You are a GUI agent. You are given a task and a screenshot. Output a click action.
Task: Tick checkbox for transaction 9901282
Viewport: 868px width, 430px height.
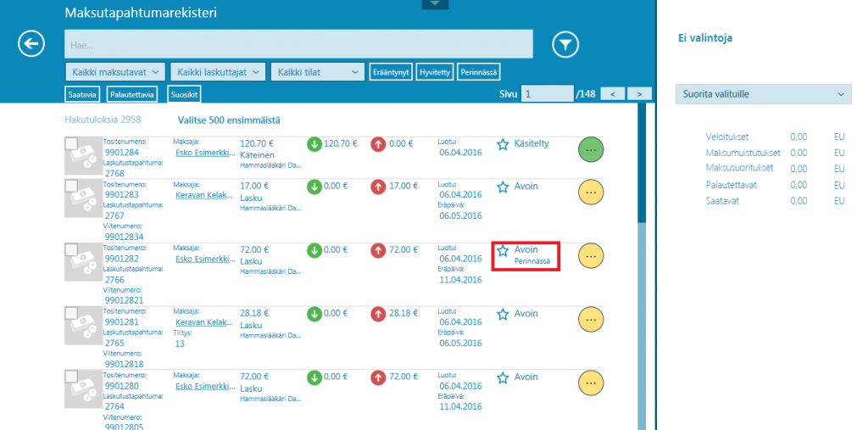[x=73, y=249]
